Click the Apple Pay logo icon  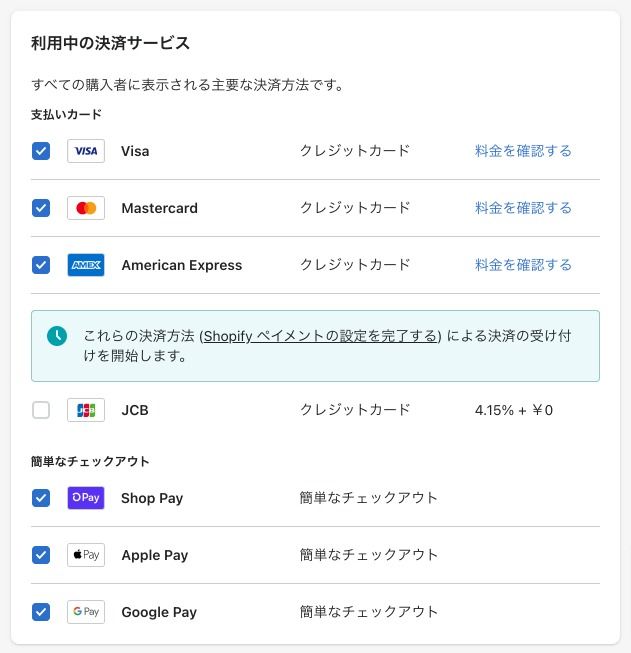pos(86,555)
